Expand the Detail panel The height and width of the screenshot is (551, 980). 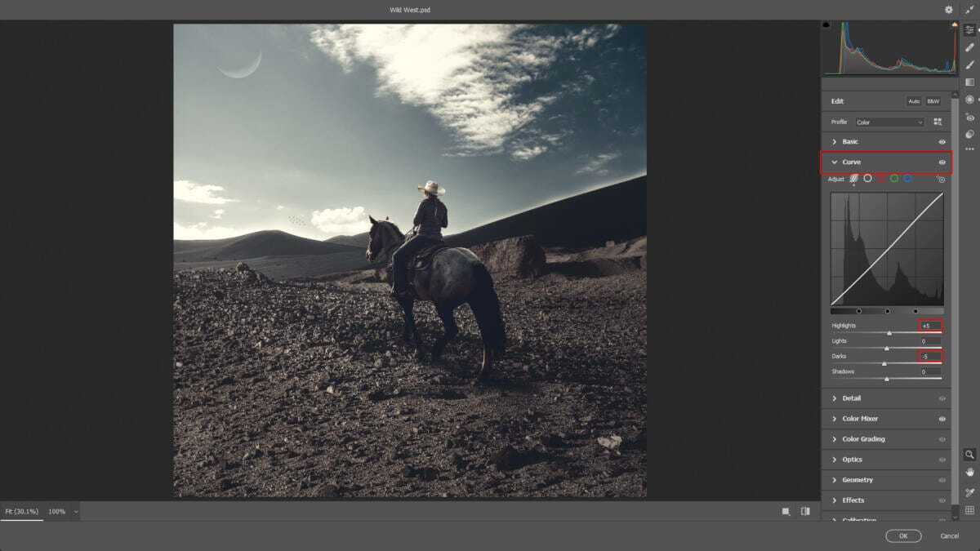[x=851, y=398]
